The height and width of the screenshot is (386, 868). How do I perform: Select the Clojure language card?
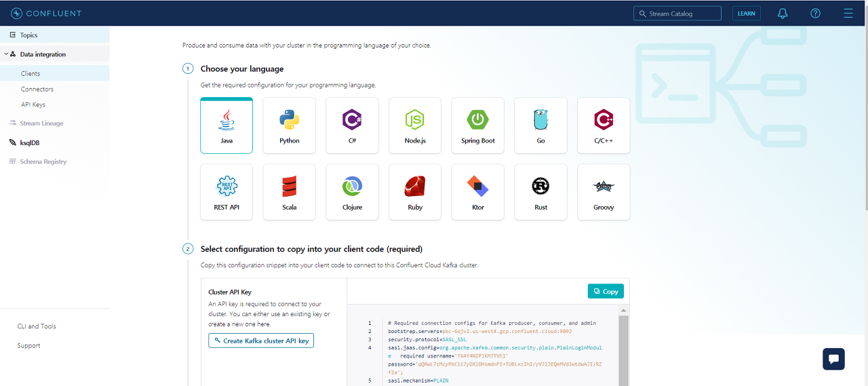[x=352, y=192]
